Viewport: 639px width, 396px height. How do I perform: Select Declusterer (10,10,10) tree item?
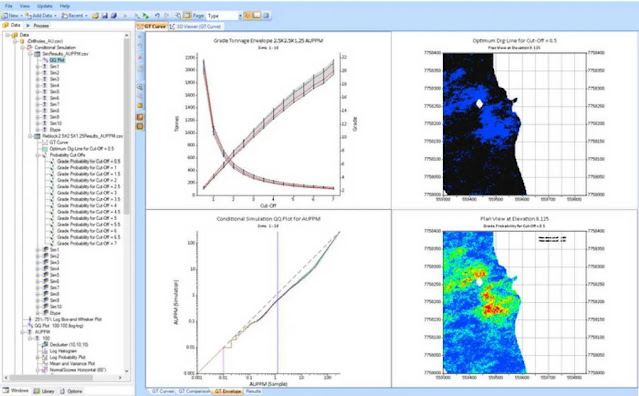(x=68, y=345)
